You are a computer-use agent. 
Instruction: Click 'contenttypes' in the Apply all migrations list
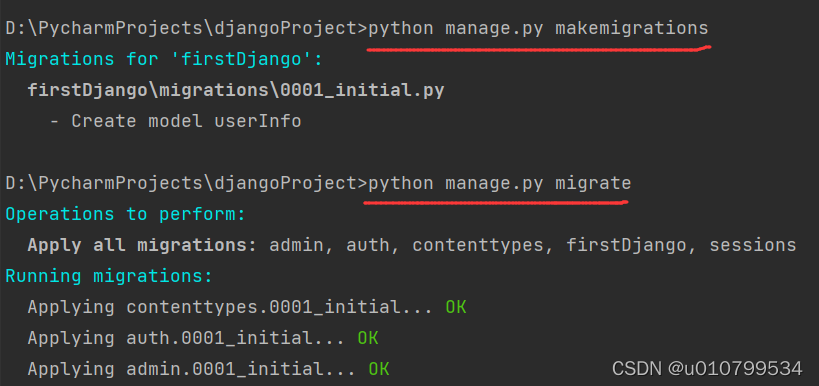[478, 245]
